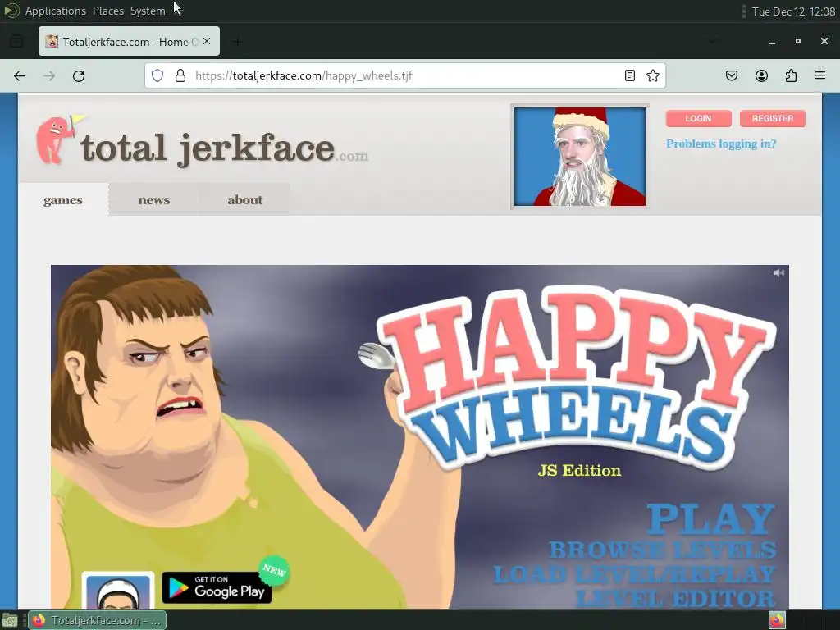
Task: Click the clock showing Tue Dec 12
Action: click(x=793, y=11)
